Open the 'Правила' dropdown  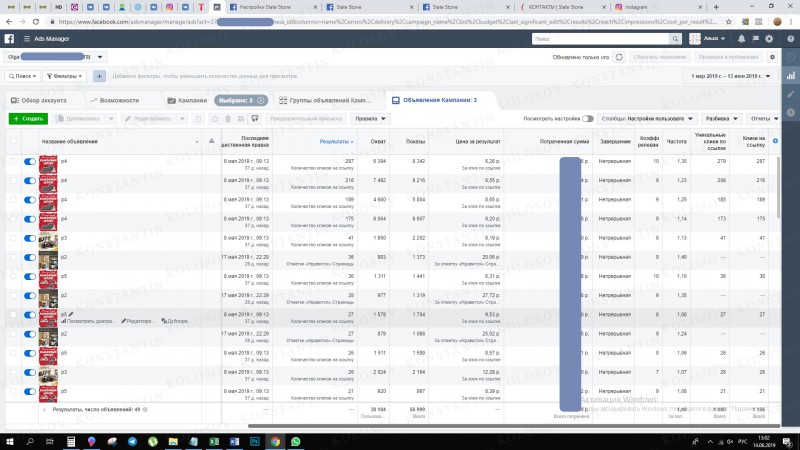pos(370,119)
